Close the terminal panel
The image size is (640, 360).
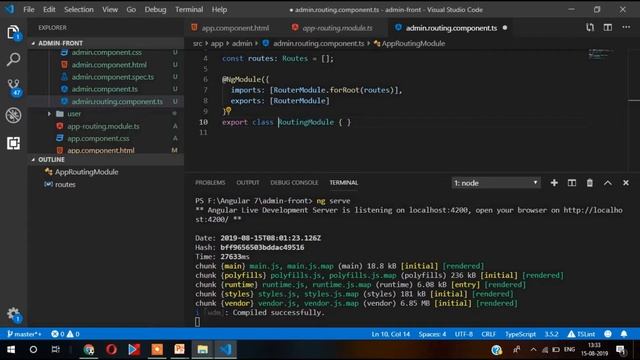pyautogui.click(x=626, y=183)
